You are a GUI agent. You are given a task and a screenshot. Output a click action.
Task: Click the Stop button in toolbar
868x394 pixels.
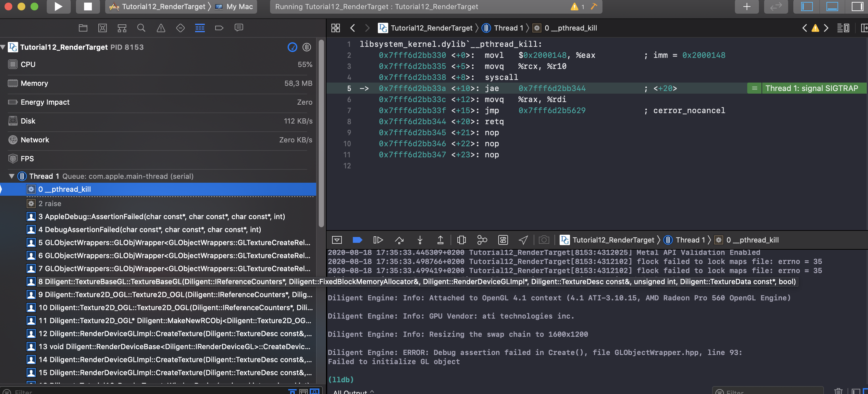point(88,7)
